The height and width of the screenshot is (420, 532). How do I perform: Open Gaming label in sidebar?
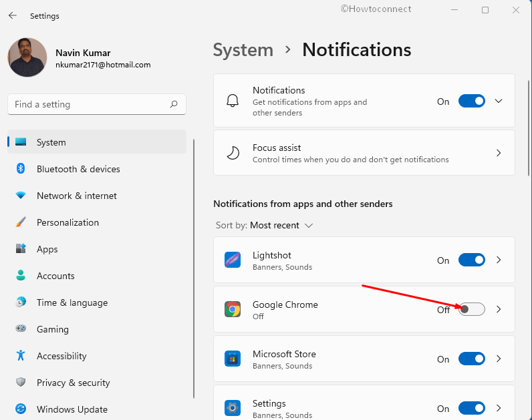(53, 329)
